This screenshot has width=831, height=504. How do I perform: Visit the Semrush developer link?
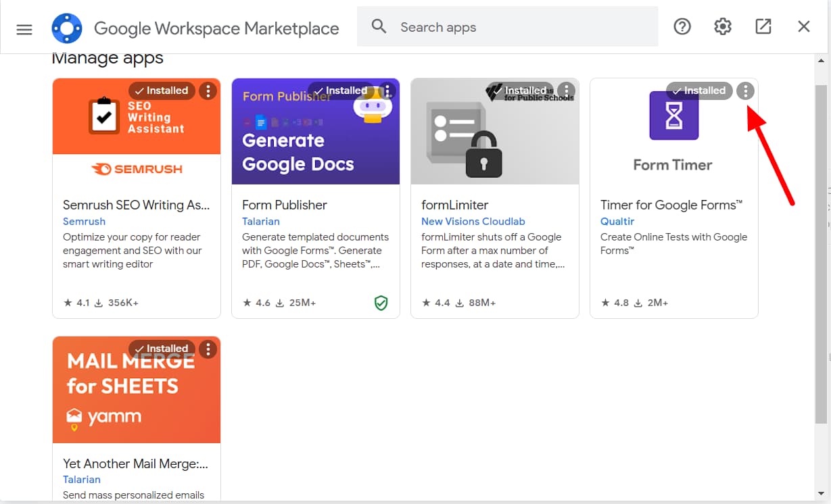pos(84,222)
